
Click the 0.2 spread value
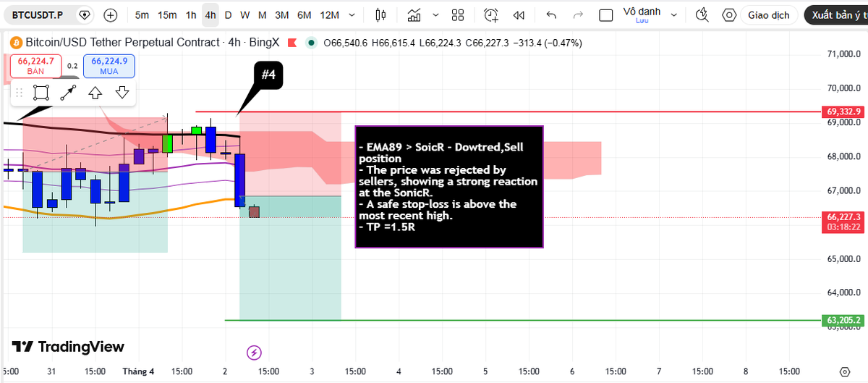click(x=72, y=66)
